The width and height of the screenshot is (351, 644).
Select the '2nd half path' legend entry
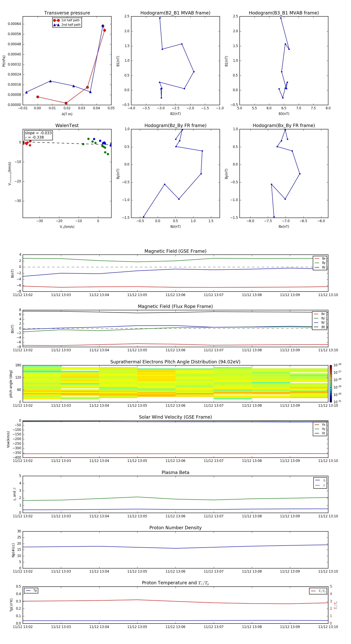(x=67, y=25)
